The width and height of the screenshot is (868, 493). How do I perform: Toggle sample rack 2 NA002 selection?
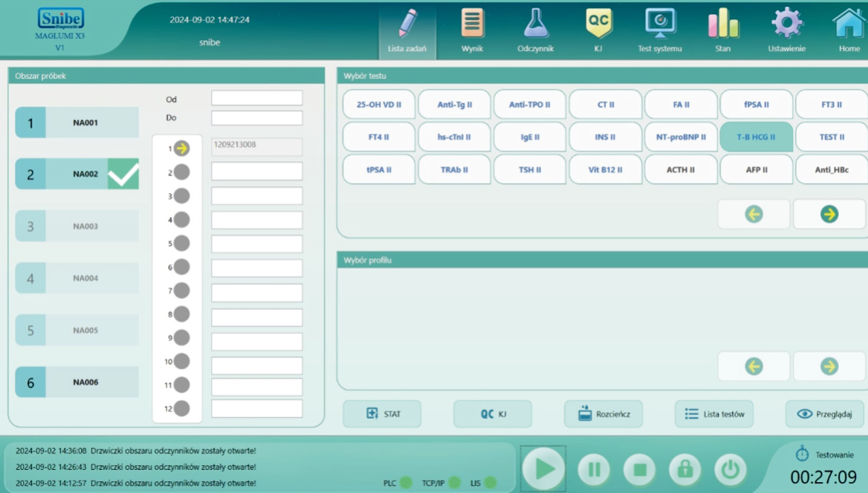click(77, 175)
